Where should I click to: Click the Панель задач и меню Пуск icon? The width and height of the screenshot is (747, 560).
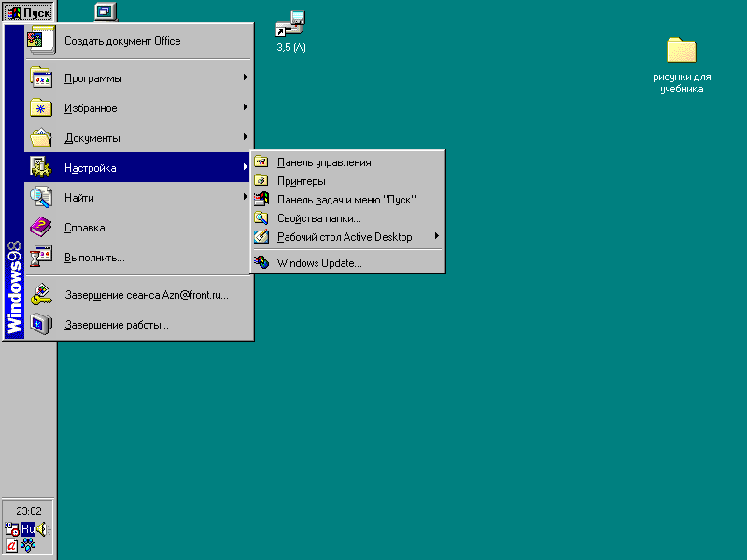pyautogui.click(x=261, y=199)
